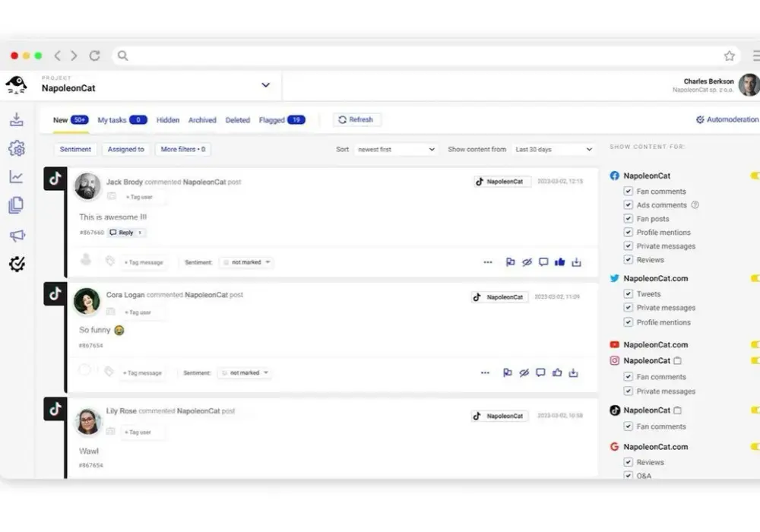The height and width of the screenshot is (532, 760).
Task: Open the automoderation checkmark gear sidebar icon
Action: pos(17,264)
